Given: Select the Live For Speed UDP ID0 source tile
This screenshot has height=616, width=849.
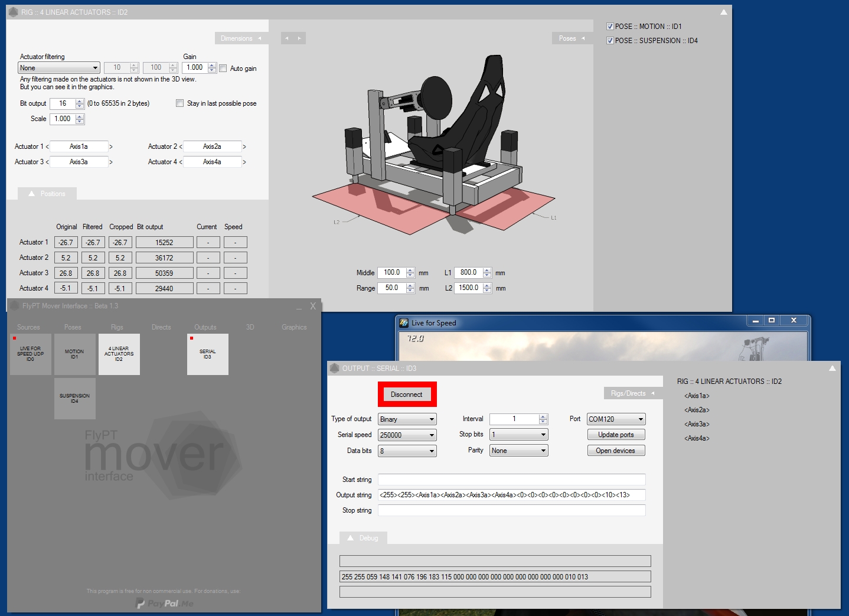Looking at the screenshot, I should pyautogui.click(x=31, y=354).
